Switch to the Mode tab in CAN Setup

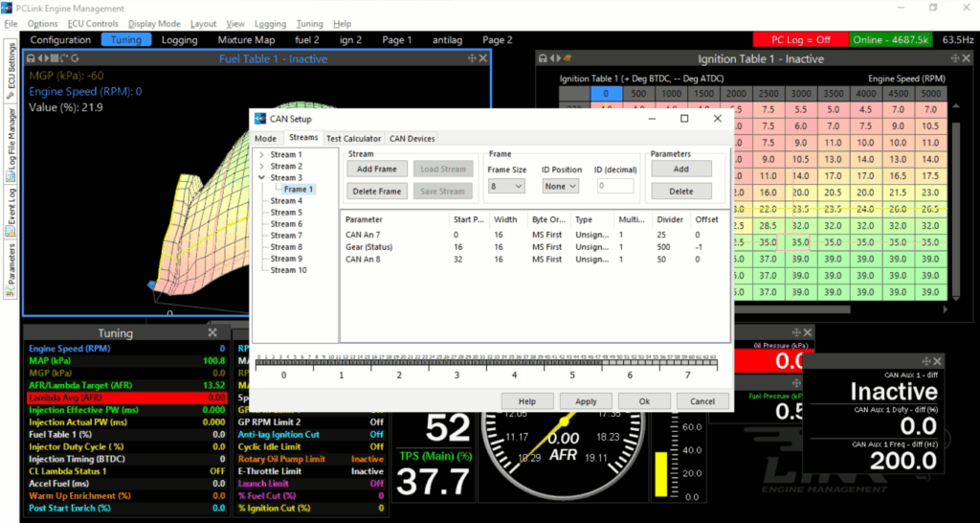[x=266, y=139]
